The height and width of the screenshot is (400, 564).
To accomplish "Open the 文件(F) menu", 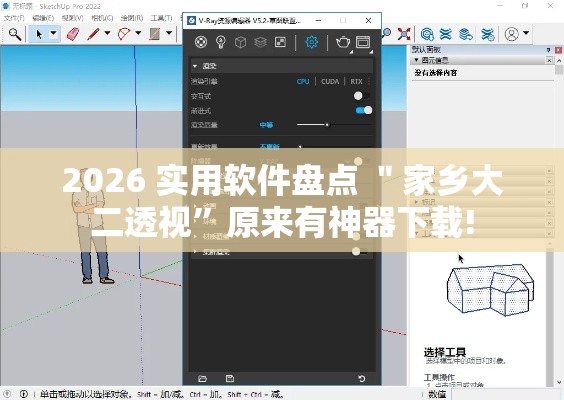I will click(x=14, y=18).
